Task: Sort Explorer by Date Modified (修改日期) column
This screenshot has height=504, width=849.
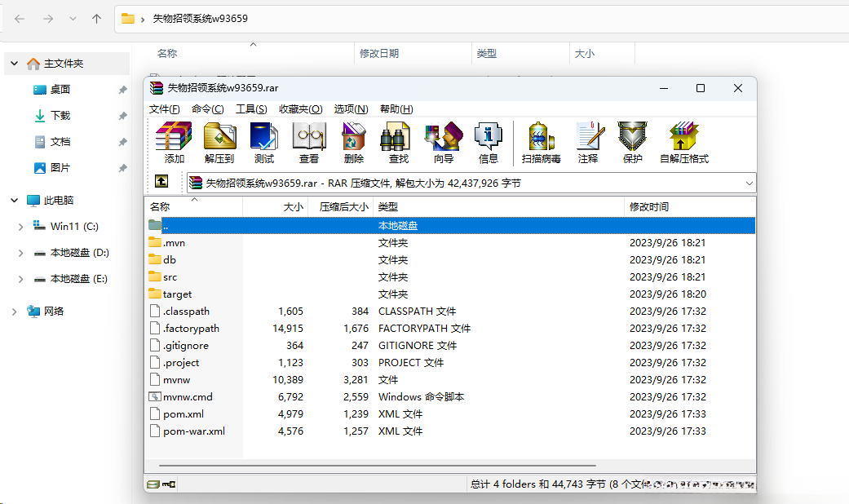Action: 413,53
